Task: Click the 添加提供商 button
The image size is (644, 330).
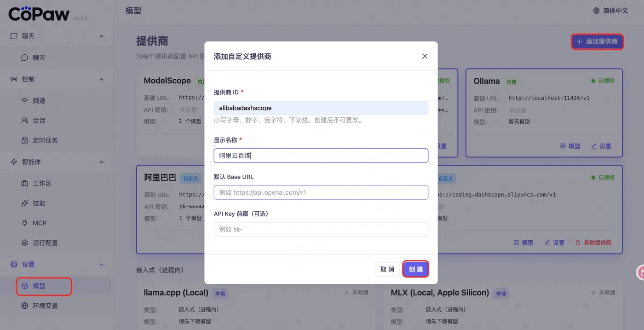Action: coord(597,41)
